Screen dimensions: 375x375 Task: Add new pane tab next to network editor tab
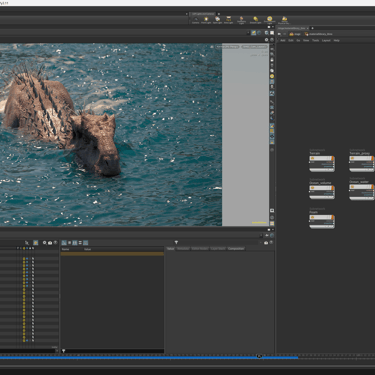[312, 28]
